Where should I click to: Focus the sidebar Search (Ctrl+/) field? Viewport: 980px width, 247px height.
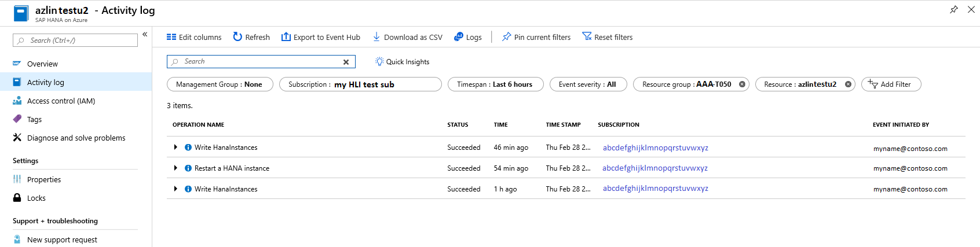[75, 40]
